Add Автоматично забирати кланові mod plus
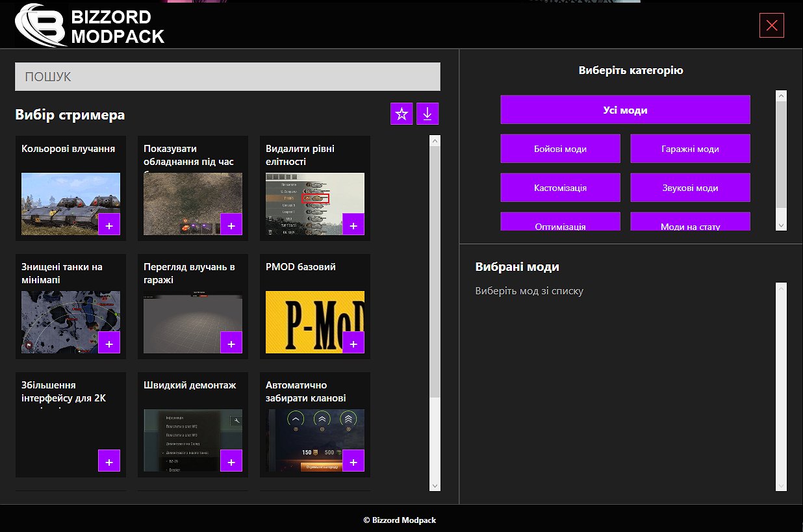803x532 pixels. point(353,461)
